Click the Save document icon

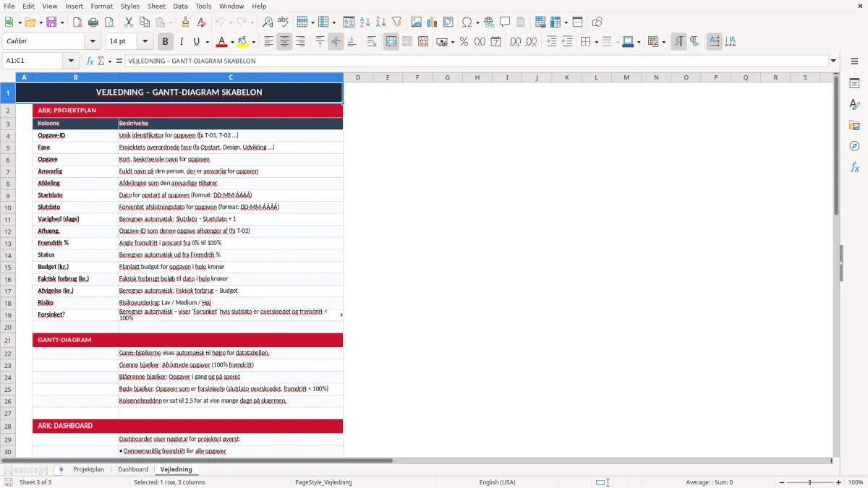[x=51, y=22]
